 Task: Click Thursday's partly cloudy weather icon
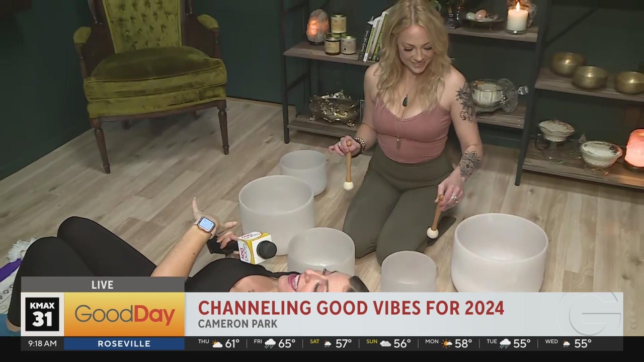[217, 344]
